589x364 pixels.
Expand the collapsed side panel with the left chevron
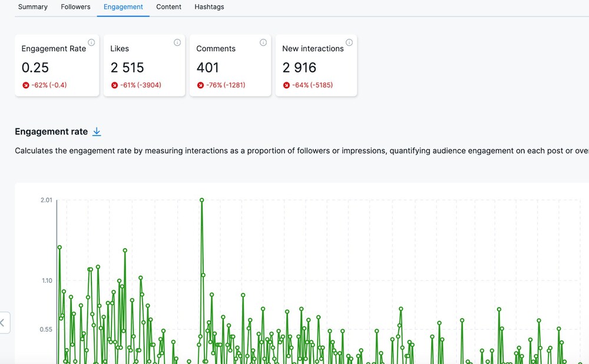[3, 323]
